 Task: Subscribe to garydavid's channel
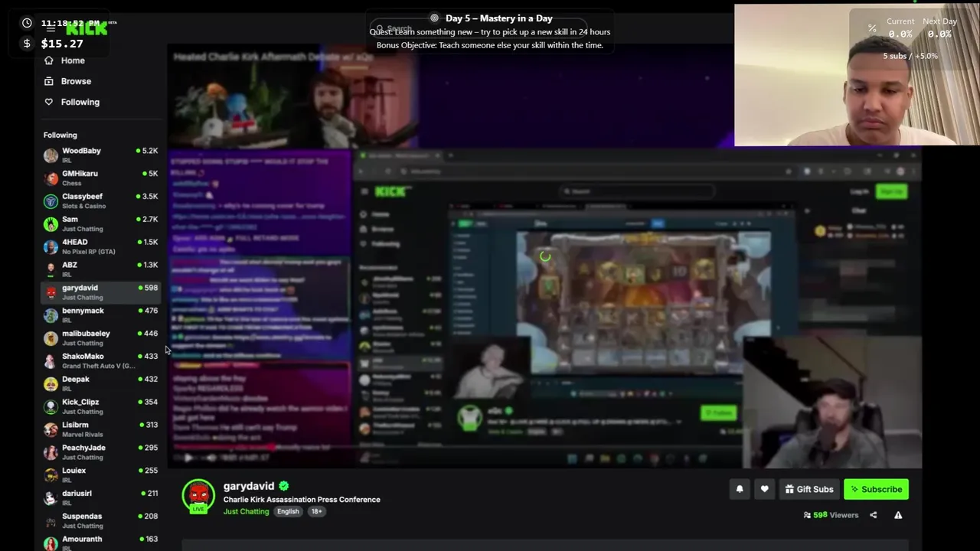tap(876, 489)
